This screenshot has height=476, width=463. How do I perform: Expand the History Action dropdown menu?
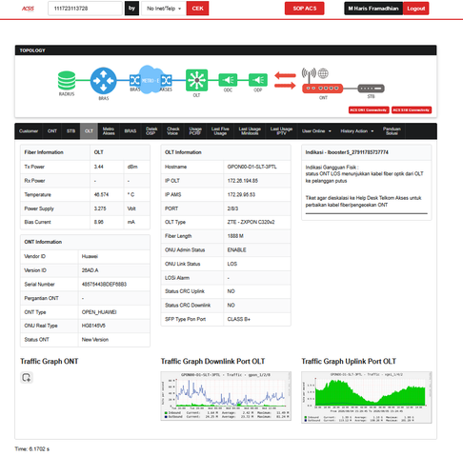[357, 131]
